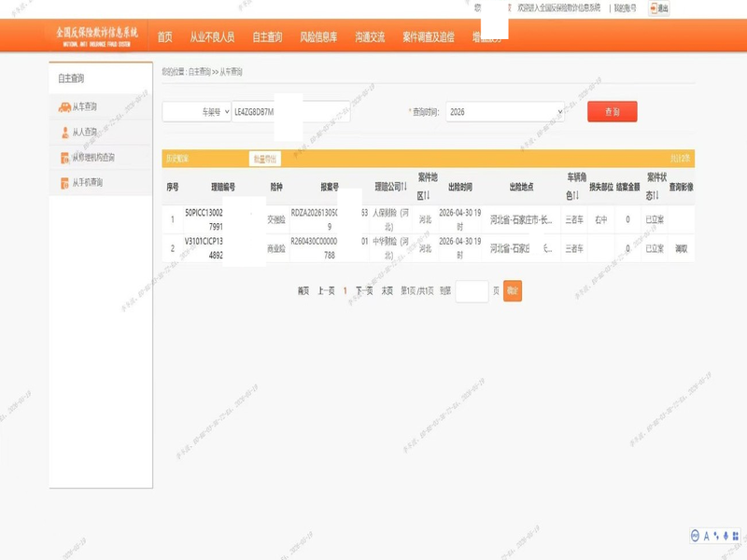Click 商业险 cell in row 2

click(x=276, y=248)
